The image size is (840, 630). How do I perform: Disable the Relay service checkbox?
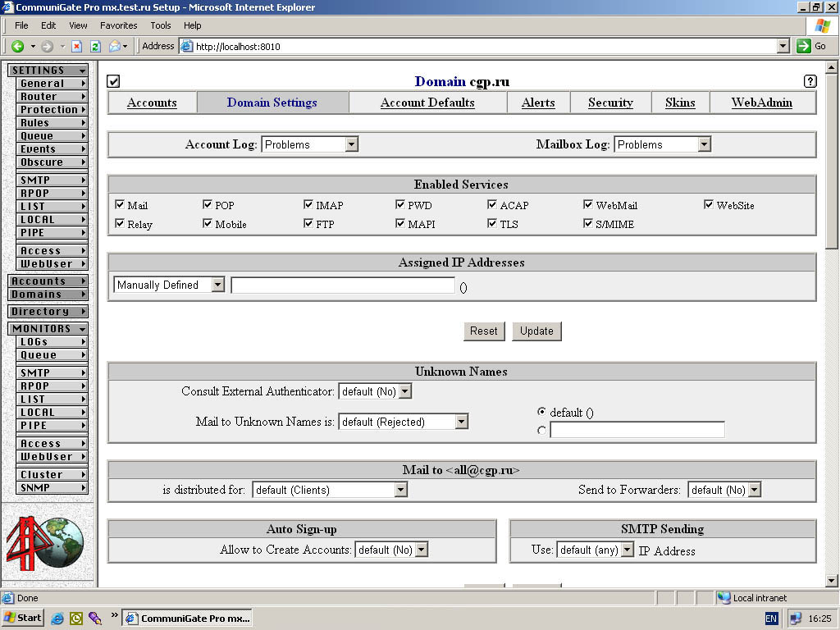pos(120,223)
